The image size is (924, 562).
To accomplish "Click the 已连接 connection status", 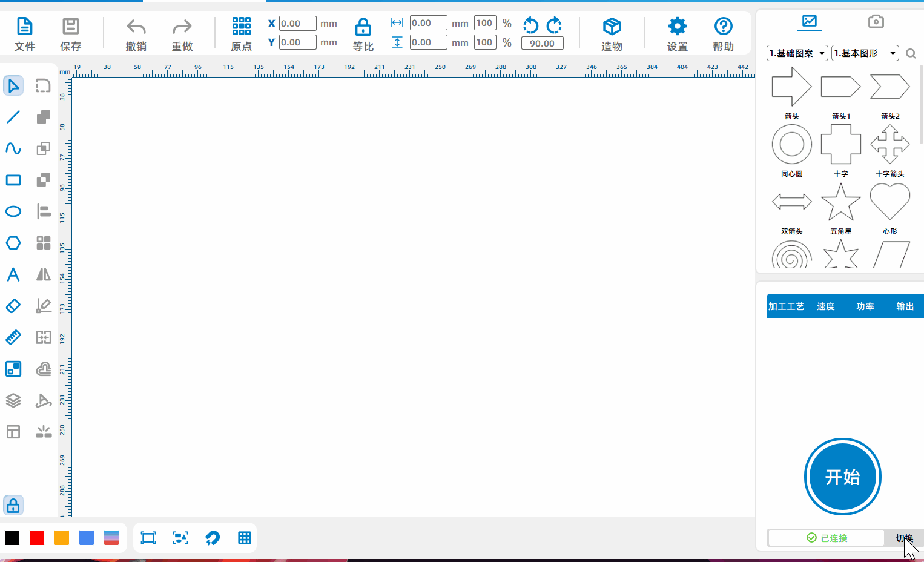I will (x=827, y=538).
